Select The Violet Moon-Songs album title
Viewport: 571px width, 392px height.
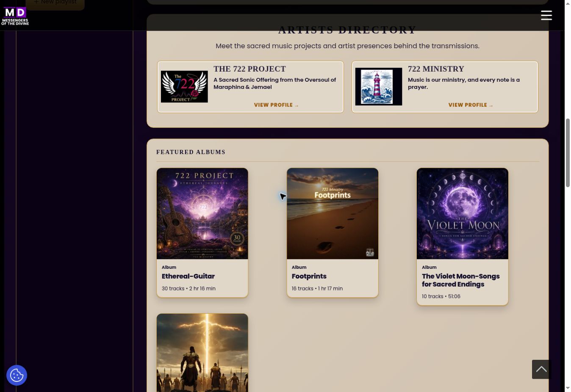point(461,280)
